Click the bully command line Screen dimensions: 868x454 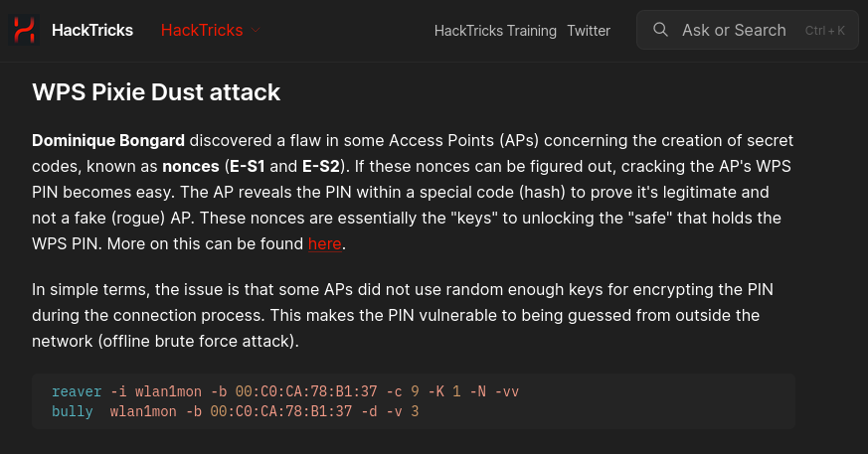pyautogui.click(x=236, y=411)
